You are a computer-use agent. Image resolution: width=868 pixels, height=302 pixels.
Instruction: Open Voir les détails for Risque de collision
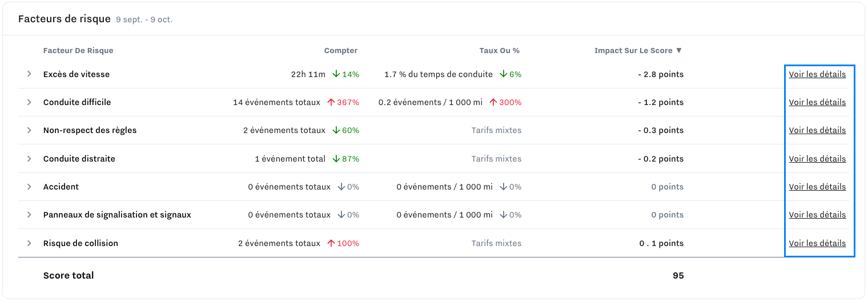click(x=817, y=243)
